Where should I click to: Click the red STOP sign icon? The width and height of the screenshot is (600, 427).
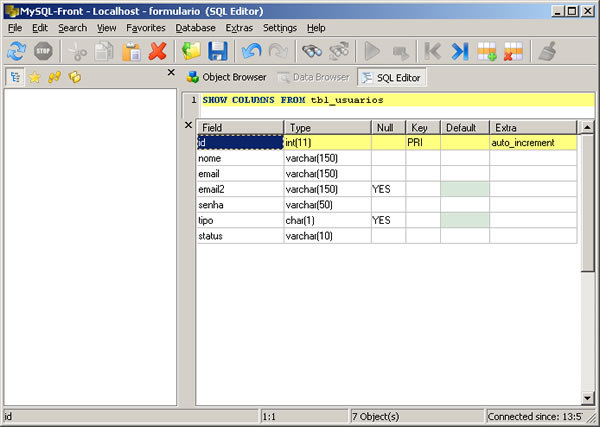point(43,51)
